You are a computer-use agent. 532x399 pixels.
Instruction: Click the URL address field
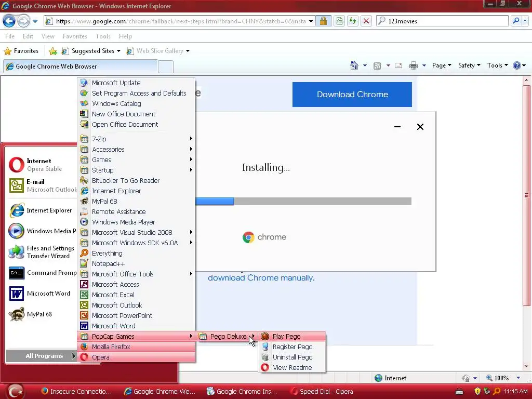(180, 21)
